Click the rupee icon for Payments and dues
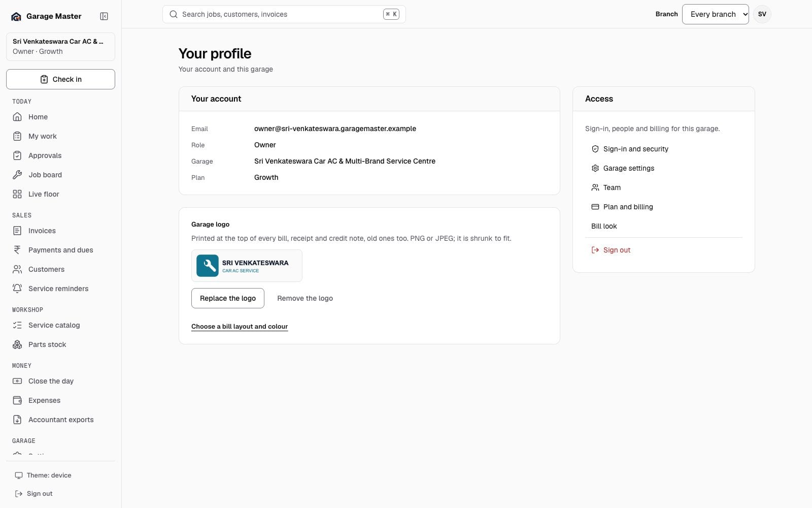The image size is (812, 508). 17,250
